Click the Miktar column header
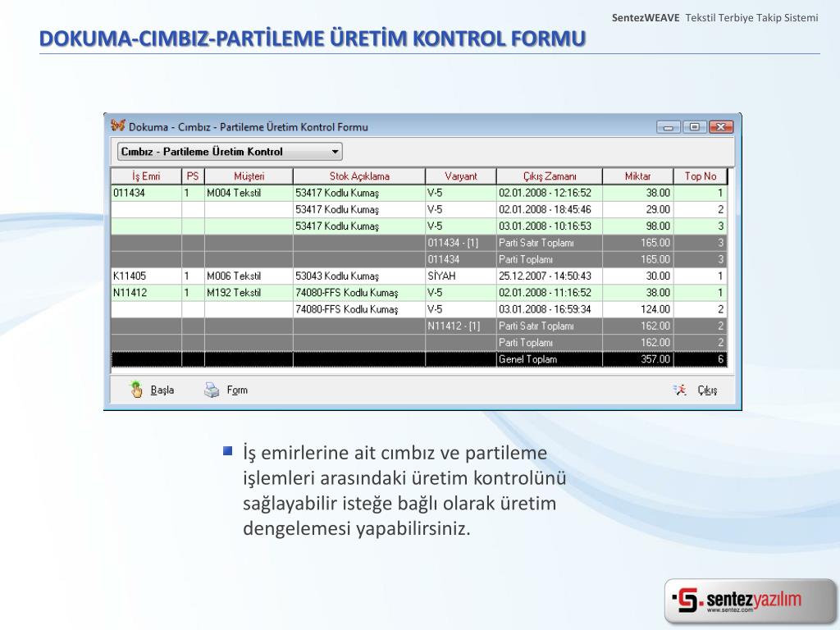840x630 pixels. [637, 176]
